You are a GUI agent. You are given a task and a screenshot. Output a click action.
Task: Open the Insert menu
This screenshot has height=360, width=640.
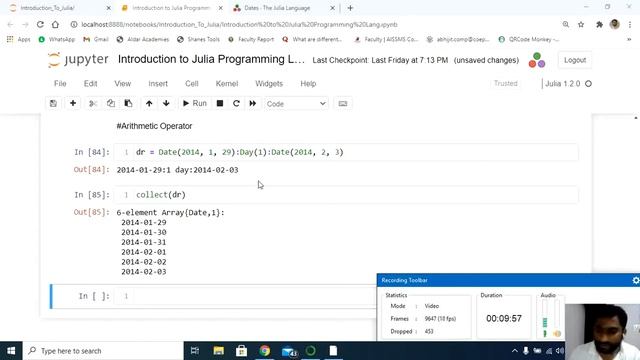(158, 84)
